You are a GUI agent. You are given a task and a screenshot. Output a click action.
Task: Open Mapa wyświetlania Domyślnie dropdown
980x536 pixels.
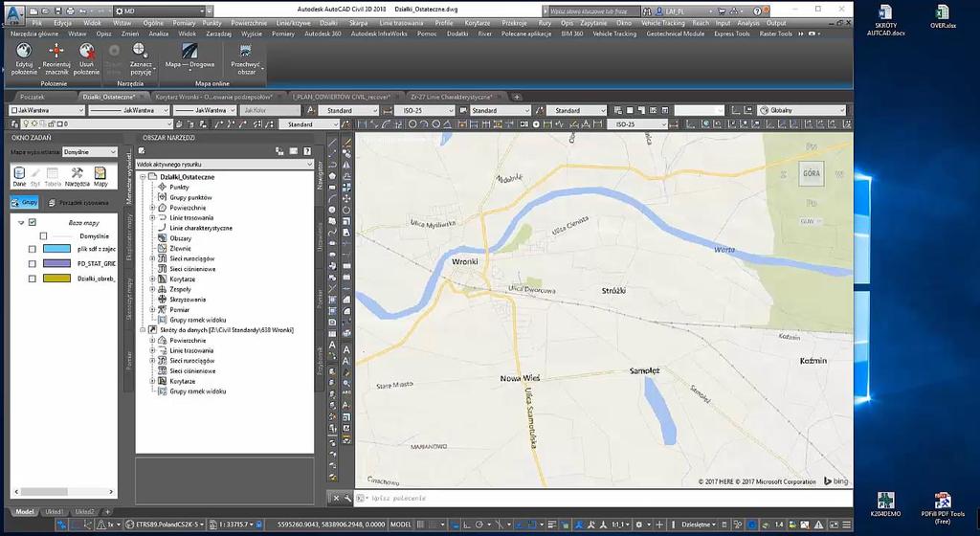[89, 152]
